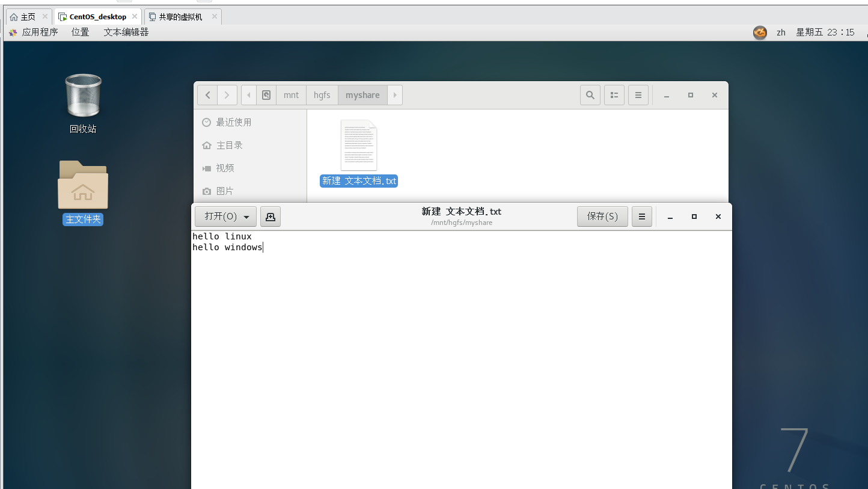The height and width of the screenshot is (489, 868).
Task: Navigate to mnt path segment
Action: [x=292, y=95]
